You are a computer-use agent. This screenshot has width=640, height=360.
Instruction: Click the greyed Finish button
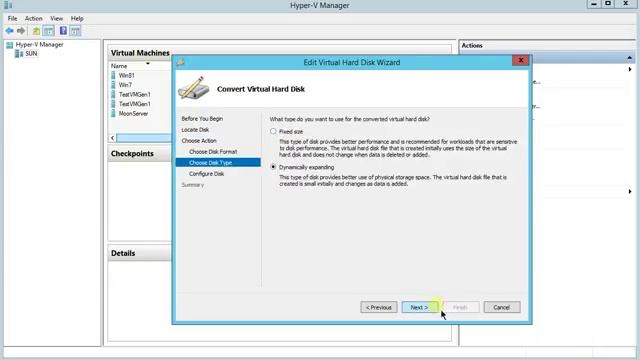(460, 307)
